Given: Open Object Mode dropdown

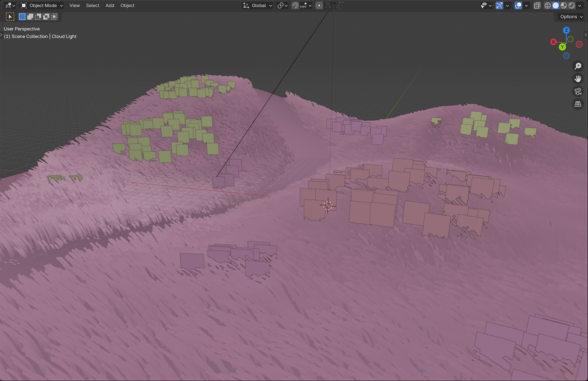Looking at the screenshot, I should 42,6.
